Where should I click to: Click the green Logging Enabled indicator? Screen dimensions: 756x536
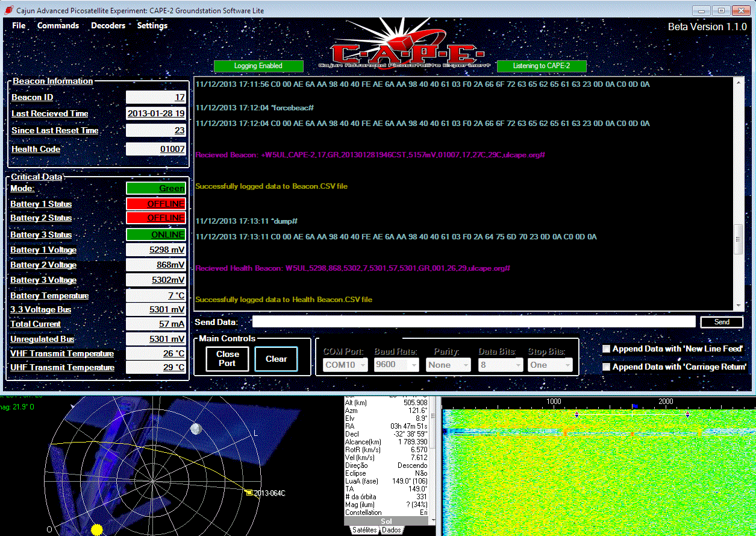tap(258, 66)
